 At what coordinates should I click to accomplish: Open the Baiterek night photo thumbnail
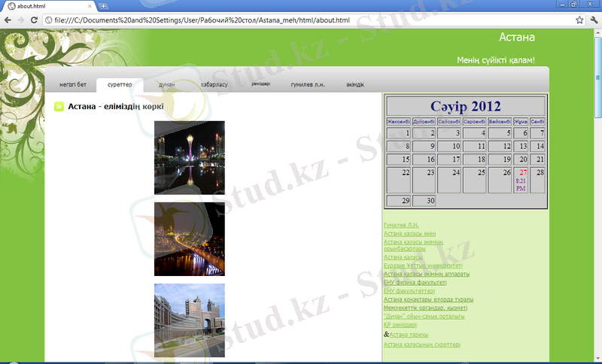pyautogui.click(x=190, y=158)
